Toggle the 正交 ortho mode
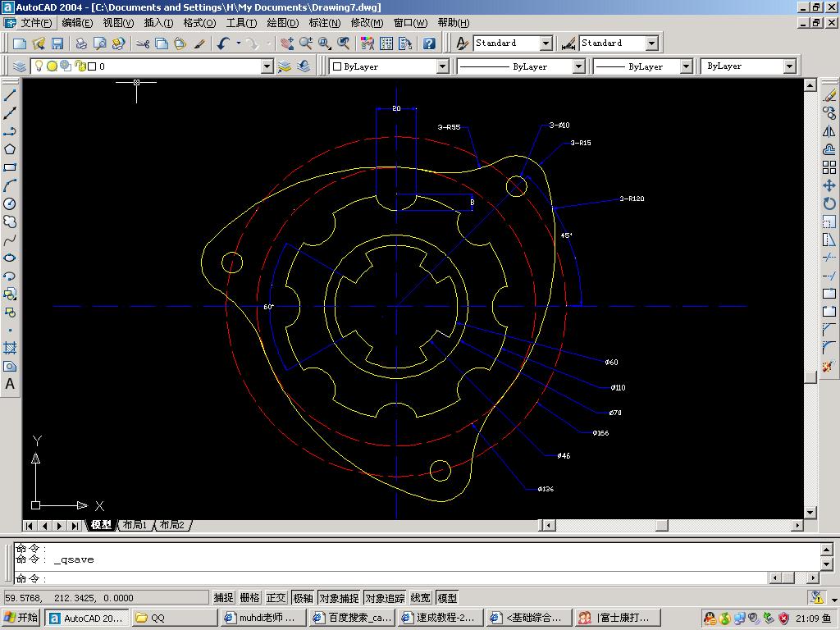The image size is (840, 630). (276, 598)
